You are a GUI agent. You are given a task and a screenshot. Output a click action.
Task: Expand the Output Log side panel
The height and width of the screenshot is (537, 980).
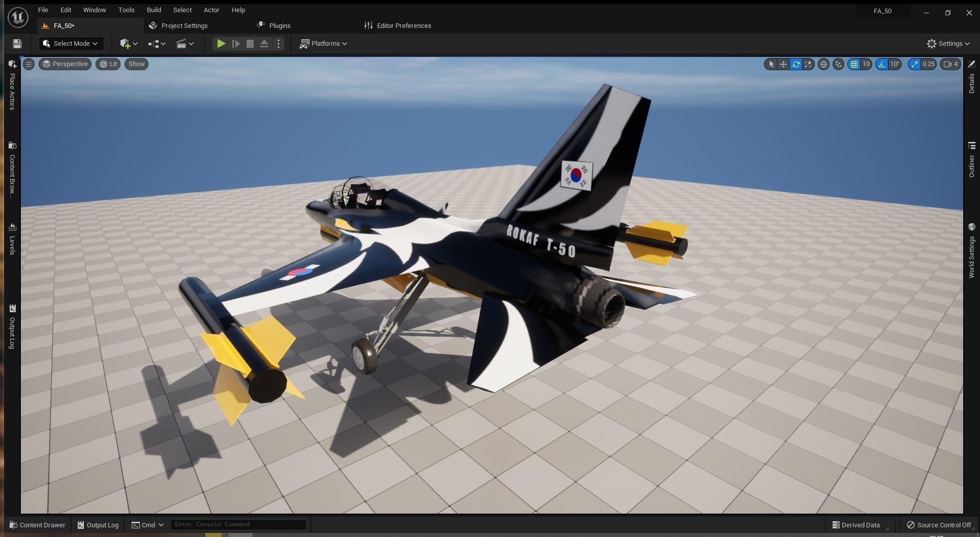[x=12, y=327]
